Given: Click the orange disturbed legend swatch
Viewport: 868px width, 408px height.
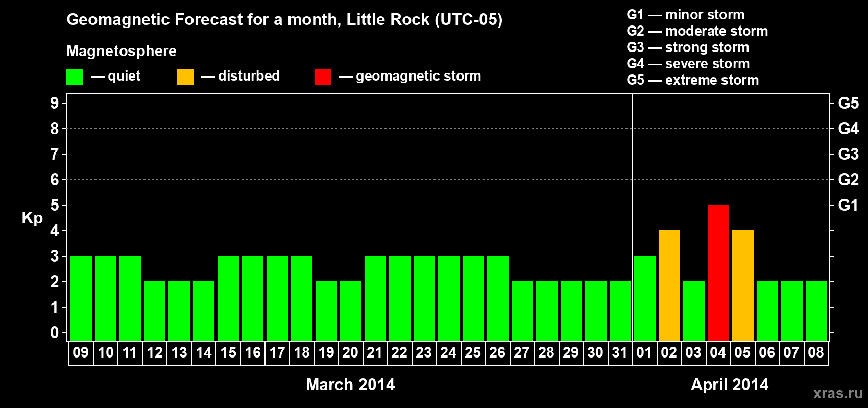Looking at the screenshot, I should click(185, 77).
